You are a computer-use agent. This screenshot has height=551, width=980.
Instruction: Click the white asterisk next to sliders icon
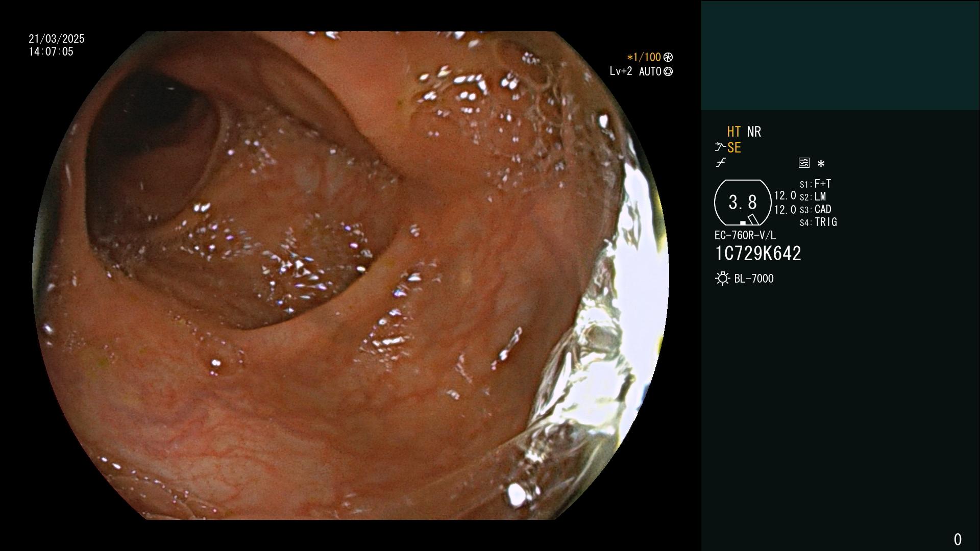pyautogui.click(x=821, y=164)
